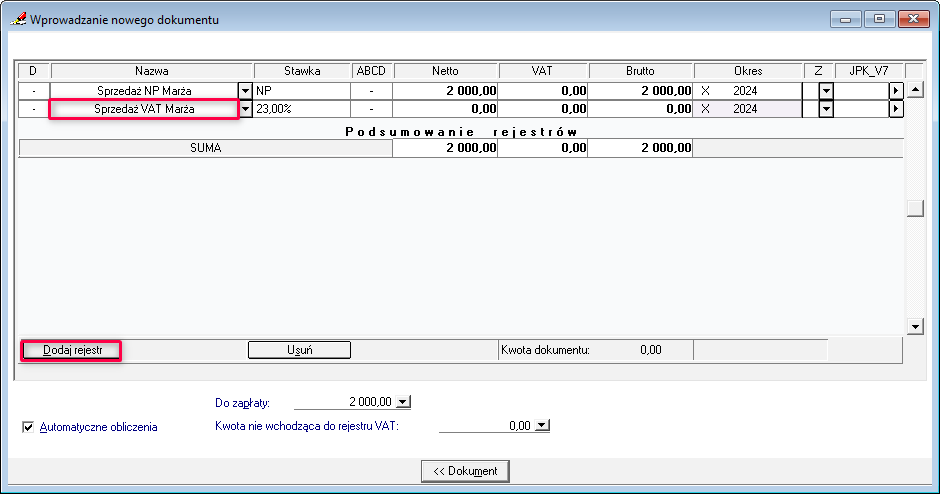Click the Okres X mark in the Sprzedaż VAT Marża row

(x=705, y=109)
